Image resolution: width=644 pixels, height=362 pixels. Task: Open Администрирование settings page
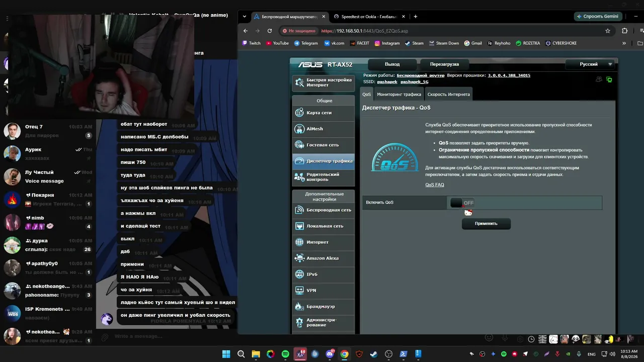tap(323, 322)
